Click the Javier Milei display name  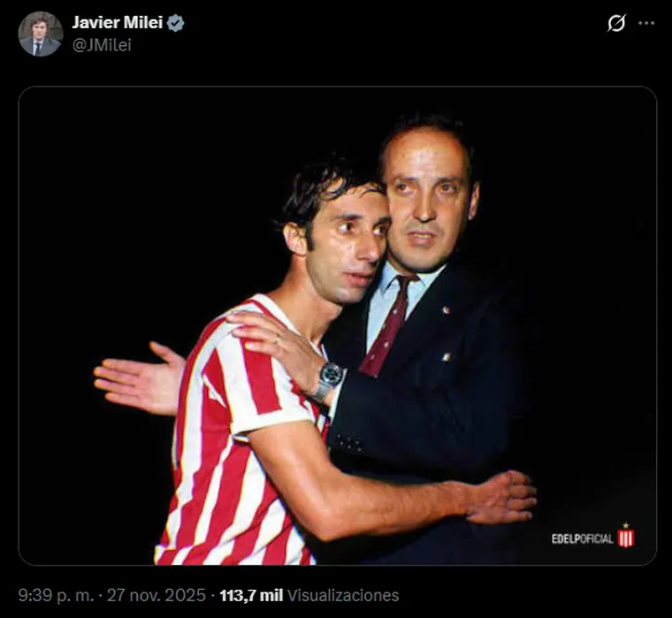(x=118, y=22)
